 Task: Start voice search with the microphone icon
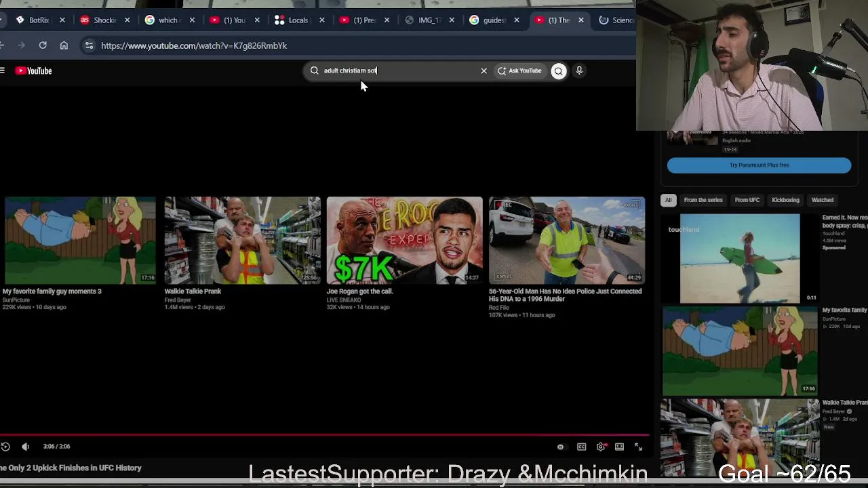click(579, 70)
